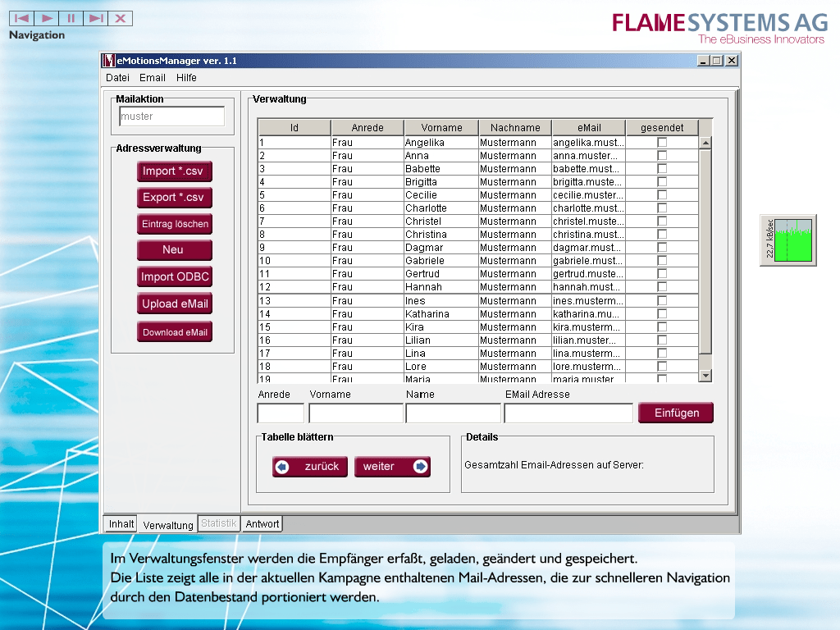Click the play navigation icon
840x630 pixels.
click(x=47, y=18)
